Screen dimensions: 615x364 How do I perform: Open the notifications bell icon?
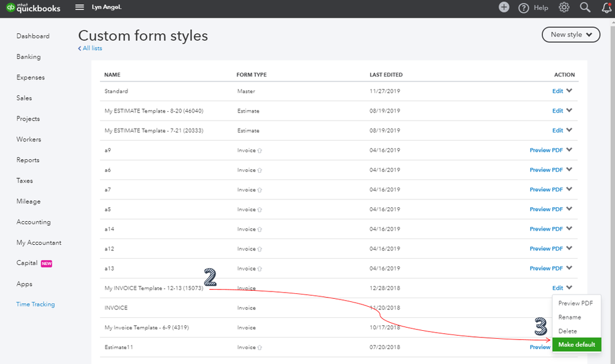coord(606,7)
